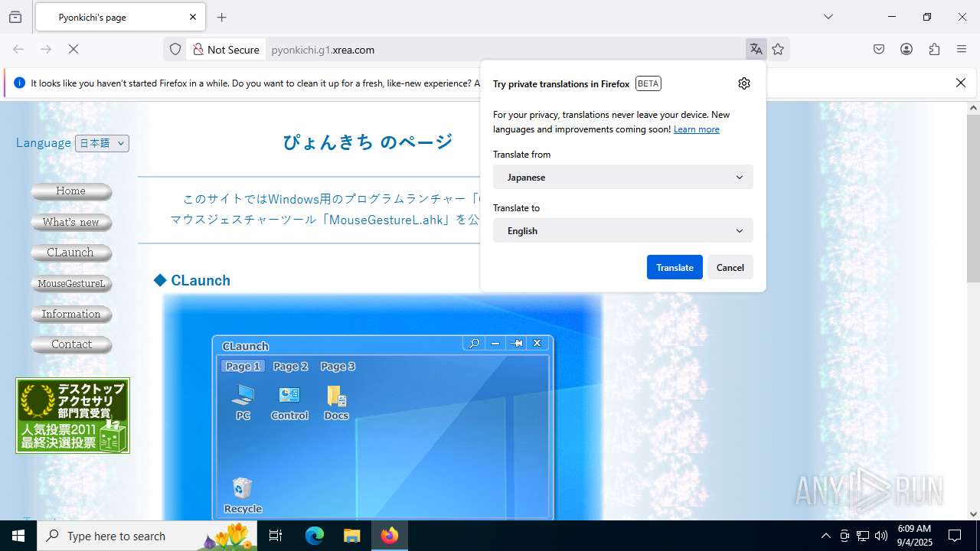Go to the Home page button
The height and width of the screenshot is (551, 980).
pos(71,191)
